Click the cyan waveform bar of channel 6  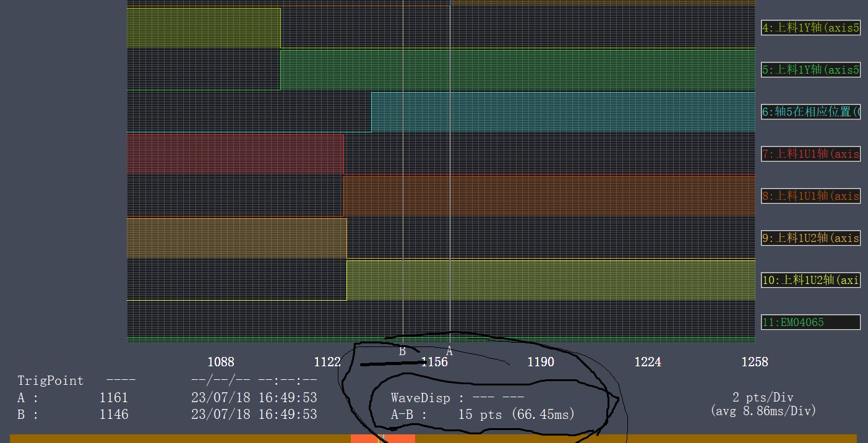[x=562, y=112]
